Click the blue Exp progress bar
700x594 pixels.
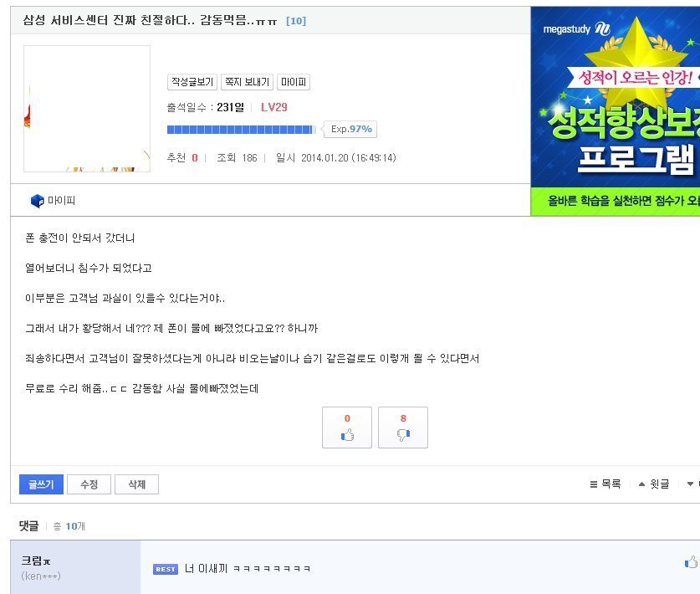click(x=241, y=130)
